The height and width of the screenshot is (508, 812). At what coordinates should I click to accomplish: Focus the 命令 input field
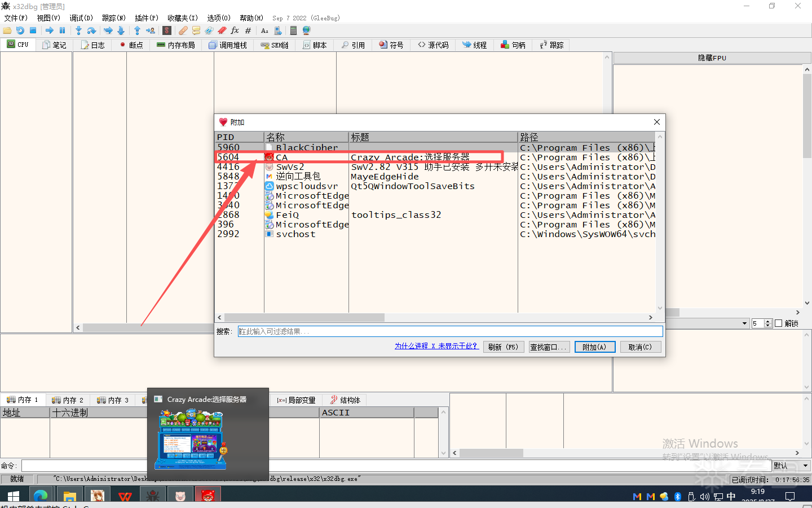pos(396,466)
